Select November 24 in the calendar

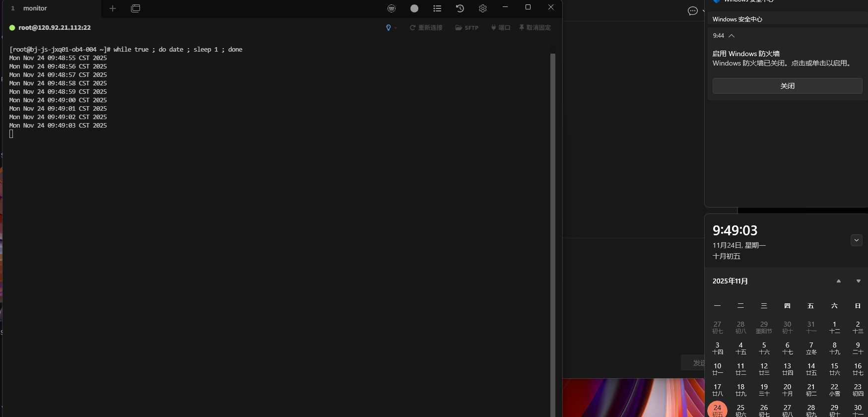717,410
